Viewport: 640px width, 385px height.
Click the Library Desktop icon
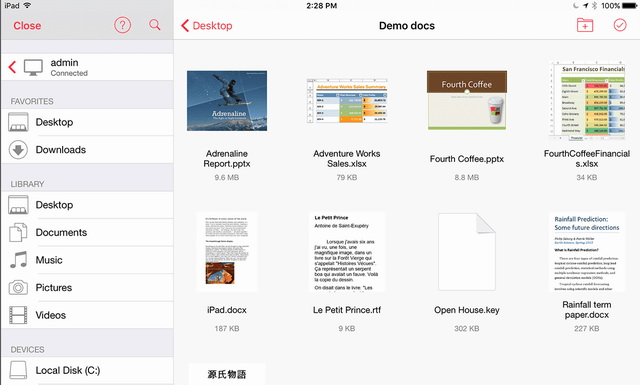click(18, 205)
